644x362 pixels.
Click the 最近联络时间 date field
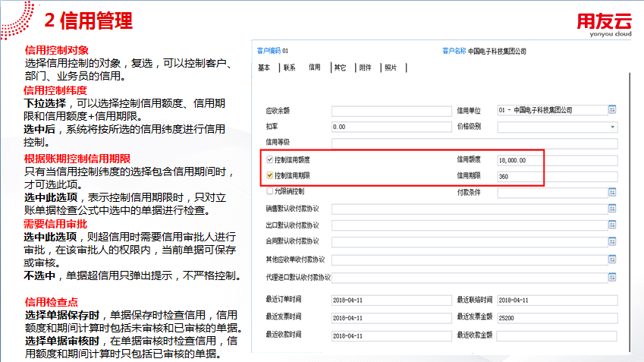558,301
